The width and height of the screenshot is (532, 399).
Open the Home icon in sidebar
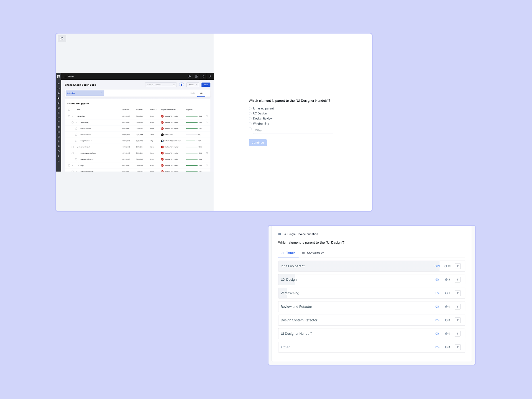[59, 84]
